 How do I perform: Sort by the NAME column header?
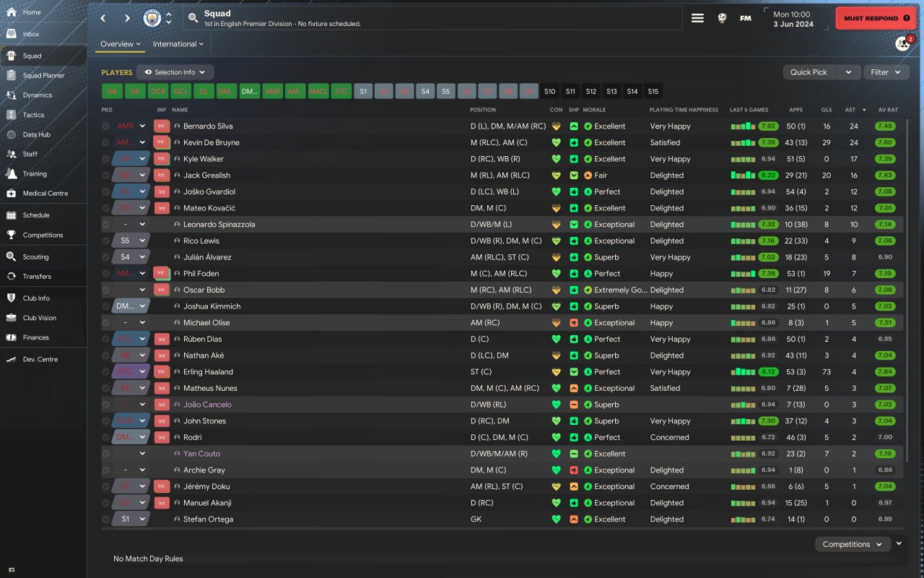tap(180, 110)
